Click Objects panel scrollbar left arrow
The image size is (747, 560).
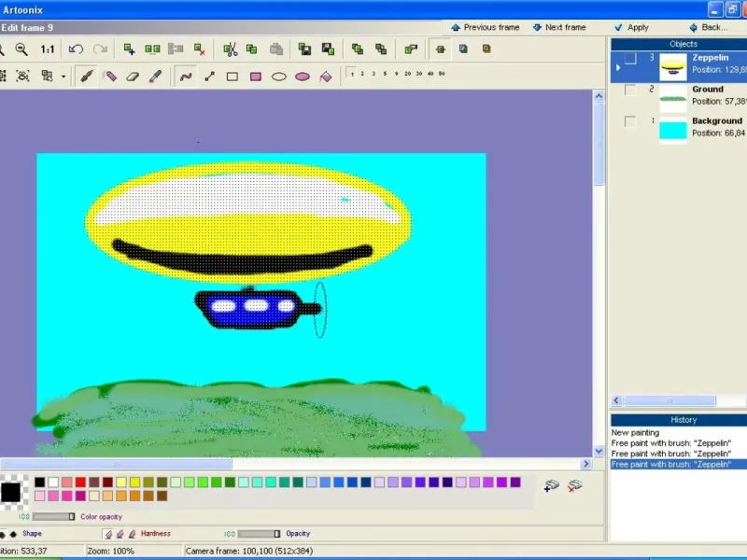(x=616, y=401)
